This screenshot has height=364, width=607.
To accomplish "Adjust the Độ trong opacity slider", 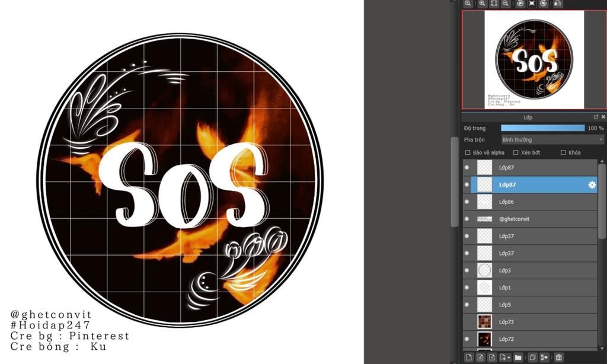I will (543, 128).
